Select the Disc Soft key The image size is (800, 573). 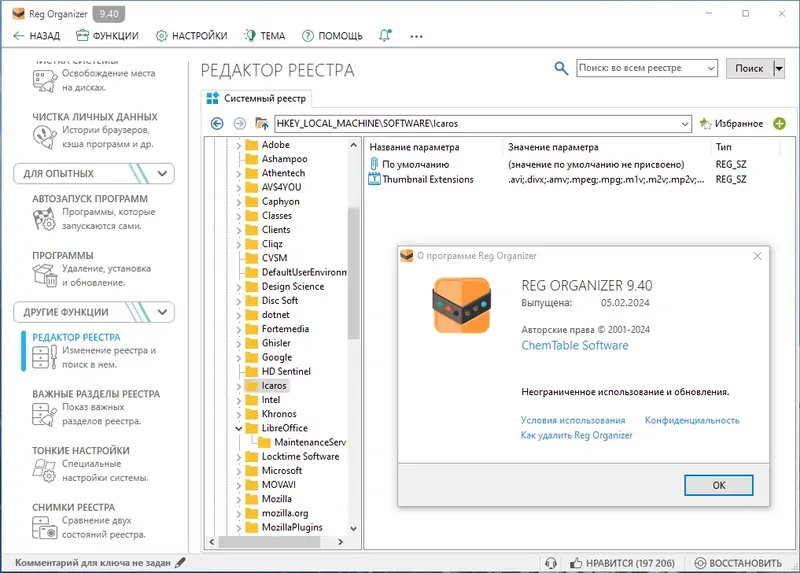coord(280,301)
